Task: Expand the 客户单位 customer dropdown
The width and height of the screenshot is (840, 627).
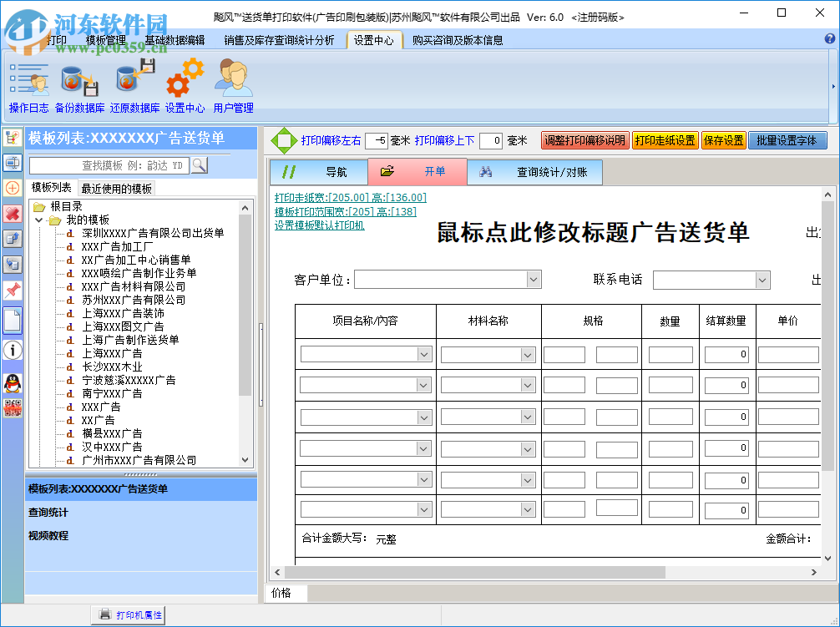Action: point(534,280)
